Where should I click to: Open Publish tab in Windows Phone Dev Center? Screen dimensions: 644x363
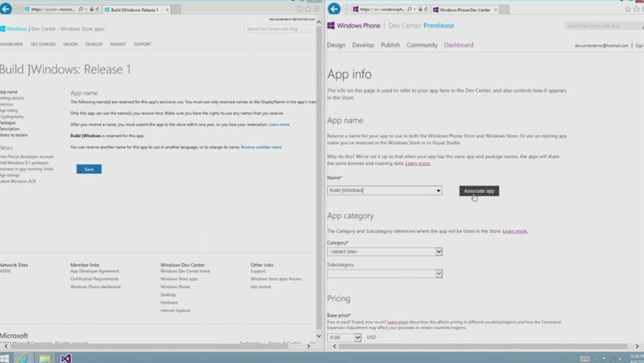click(x=390, y=45)
